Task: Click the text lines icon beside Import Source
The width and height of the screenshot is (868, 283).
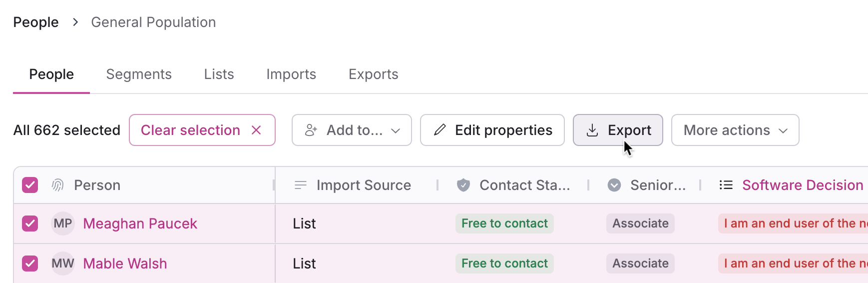Action: point(301,185)
